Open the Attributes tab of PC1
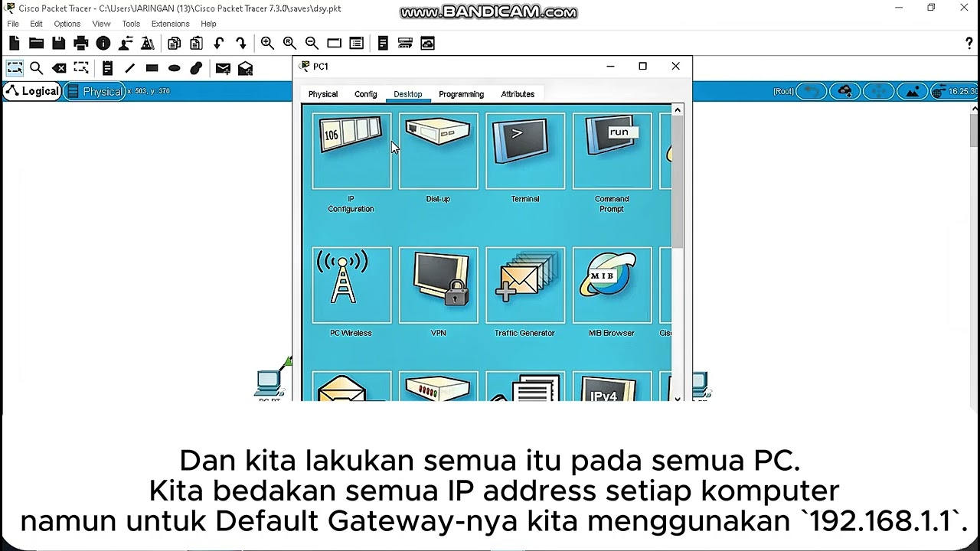This screenshot has width=980, height=551. (518, 94)
